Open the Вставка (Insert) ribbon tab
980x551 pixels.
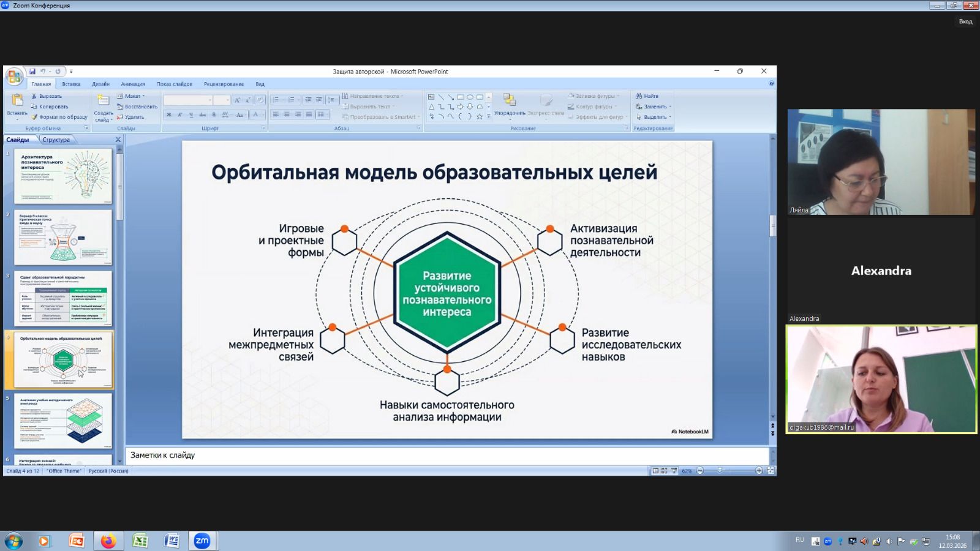pos(71,84)
